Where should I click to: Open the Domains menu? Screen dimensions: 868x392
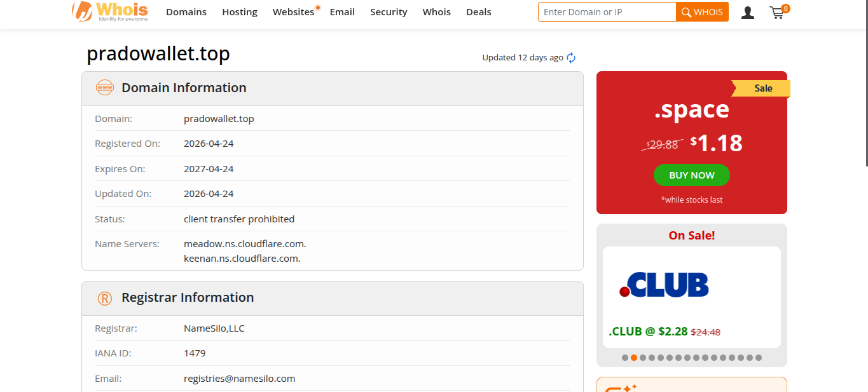(x=186, y=12)
